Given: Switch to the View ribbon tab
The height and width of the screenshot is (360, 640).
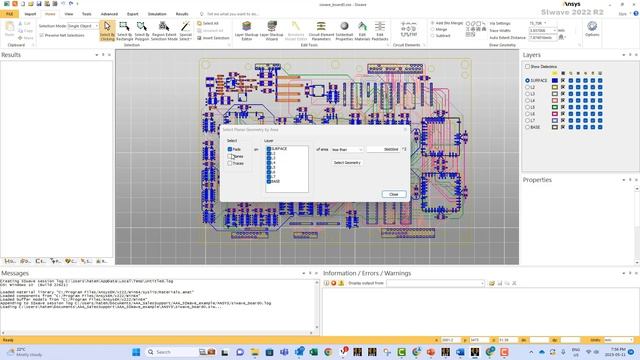Looking at the screenshot, I should point(69,14).
